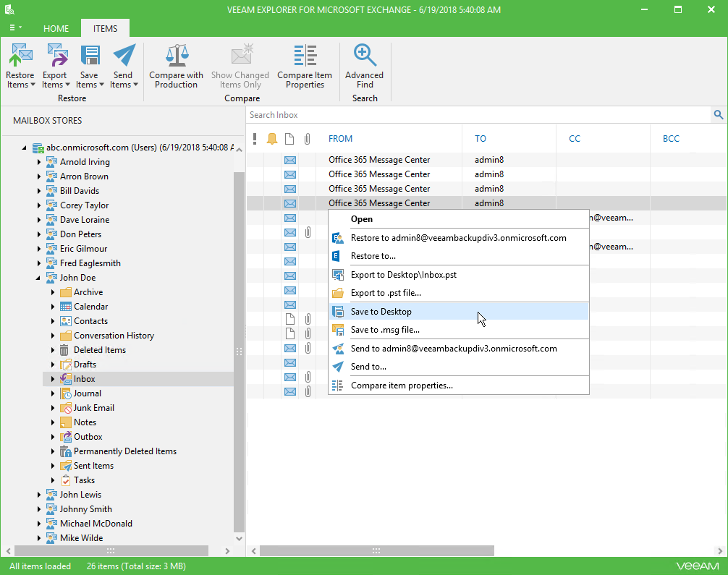This screenshot has height=575, width=728.
Task: Choose Save to Desktop menu entry
Action: (459, 312)
